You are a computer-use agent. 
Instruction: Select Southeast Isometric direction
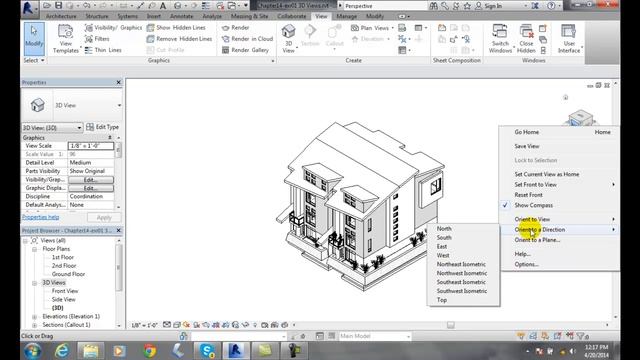[461, 282]
